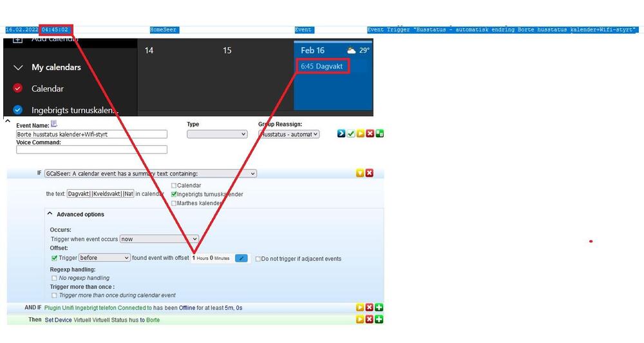Toggle the Trigger offset checkbox

pos(54,258)
